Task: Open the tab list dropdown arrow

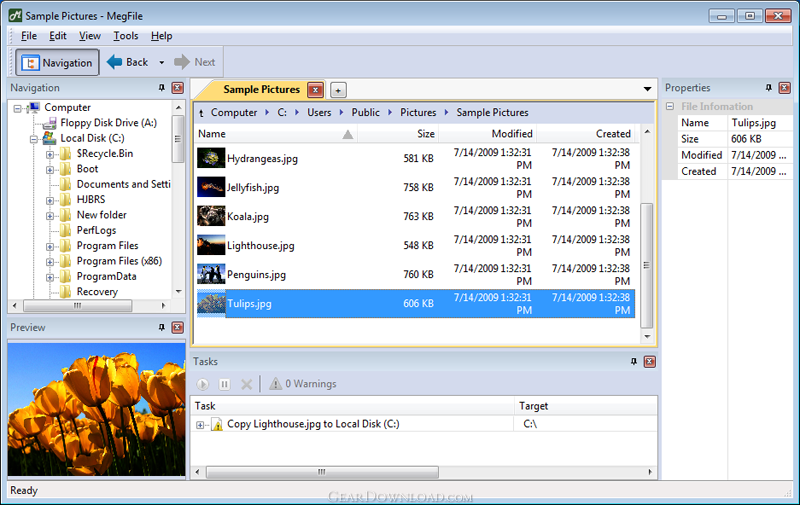Action: coord(647,89)
